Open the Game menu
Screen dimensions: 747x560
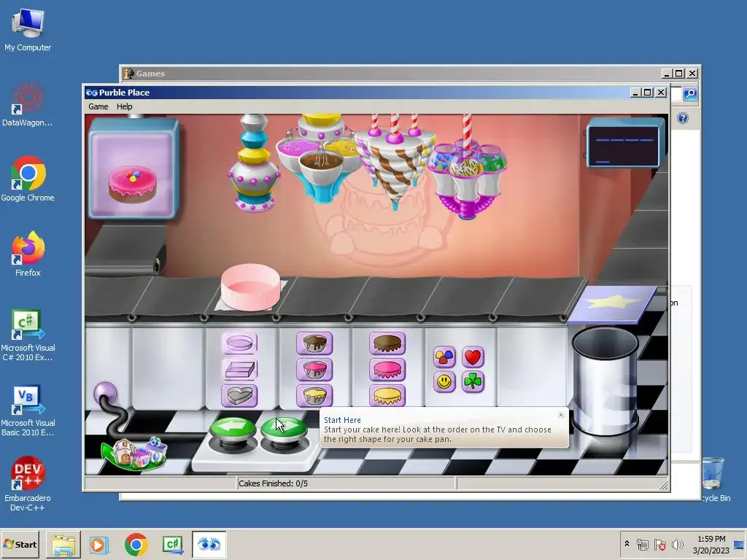tap(98, 106)
